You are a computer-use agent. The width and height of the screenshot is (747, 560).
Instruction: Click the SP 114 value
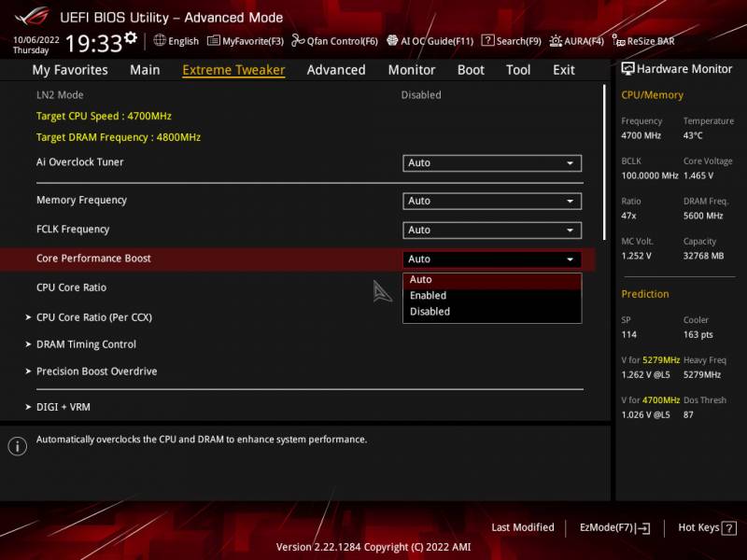pos(628,335)
